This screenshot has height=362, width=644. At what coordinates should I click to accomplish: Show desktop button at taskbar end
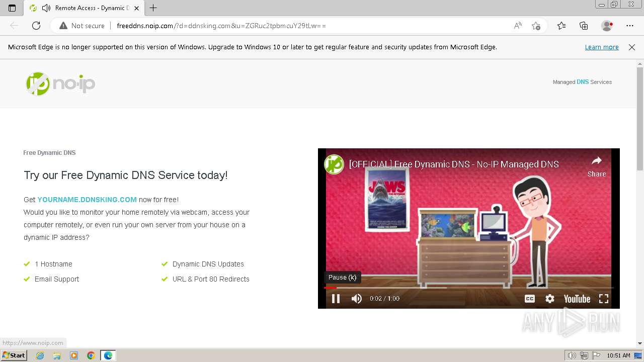[x=638, y=355]
